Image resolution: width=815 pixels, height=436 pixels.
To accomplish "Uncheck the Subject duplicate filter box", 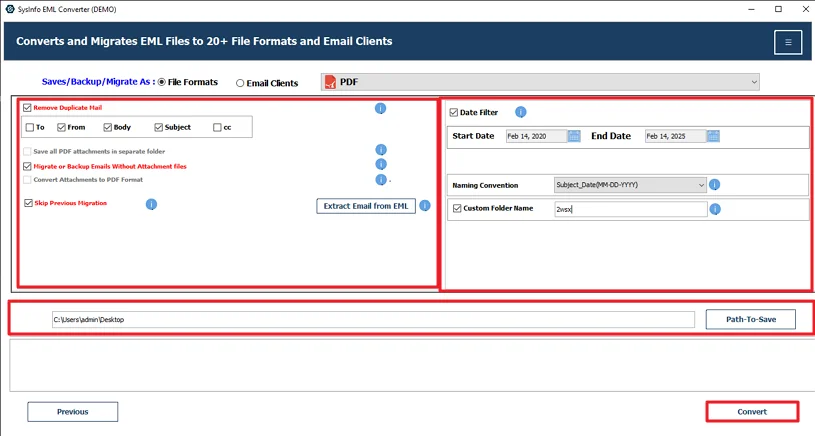I will click(x=159, y=127).
